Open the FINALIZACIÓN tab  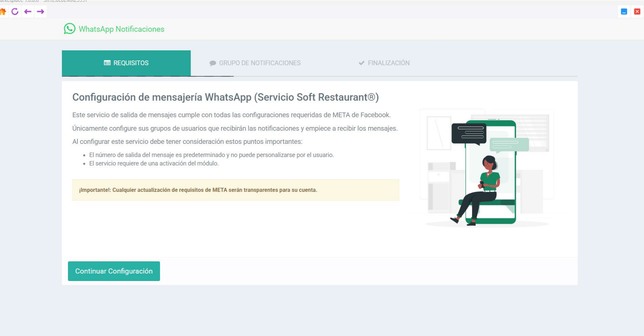click(x=384, y=63)
